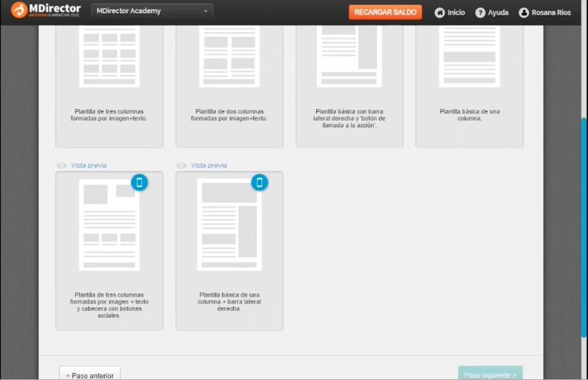The image size is (588, 380).
Task: Click the RECARGAR SALDO button
Action: 385,12
